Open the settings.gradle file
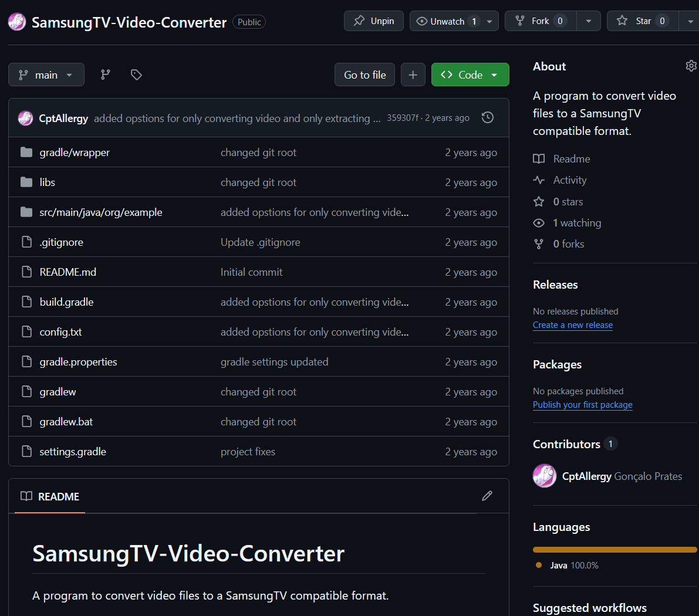Screen dimensions: 699x616 coord(73,451)
